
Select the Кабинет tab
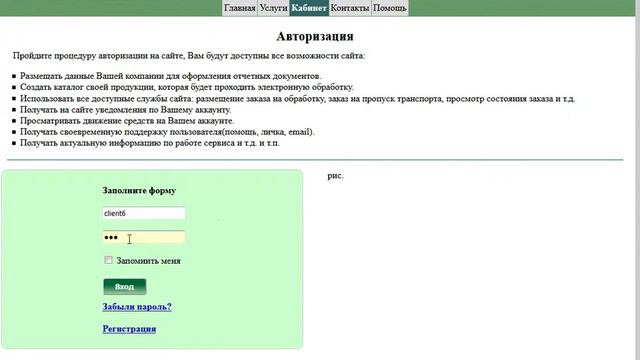coord(309,8)
